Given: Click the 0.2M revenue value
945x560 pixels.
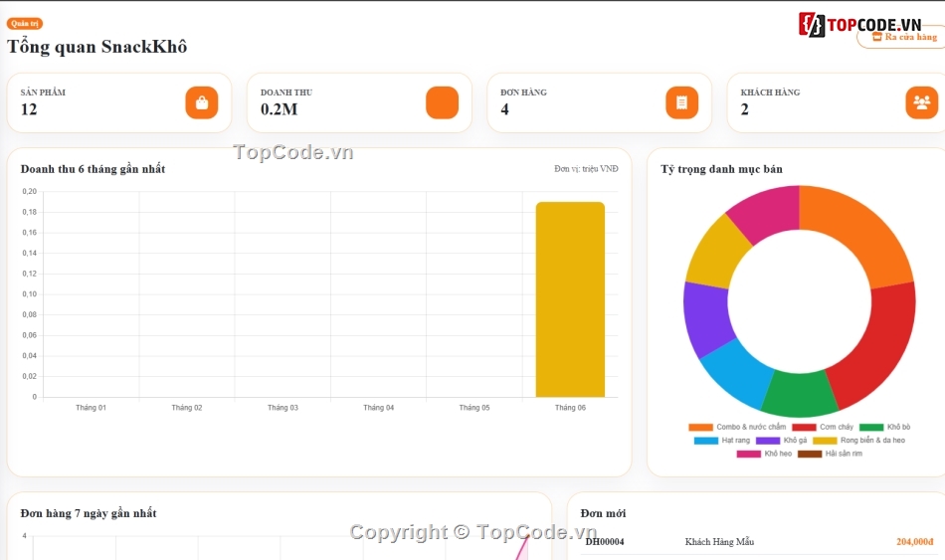Looking at the screenshot, I should click(280, 109).
